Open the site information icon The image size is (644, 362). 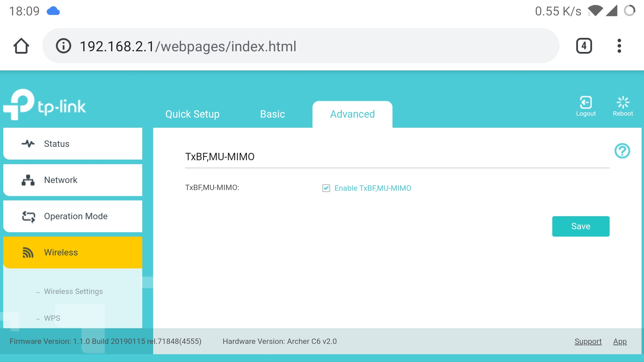[x=63, y=46]
